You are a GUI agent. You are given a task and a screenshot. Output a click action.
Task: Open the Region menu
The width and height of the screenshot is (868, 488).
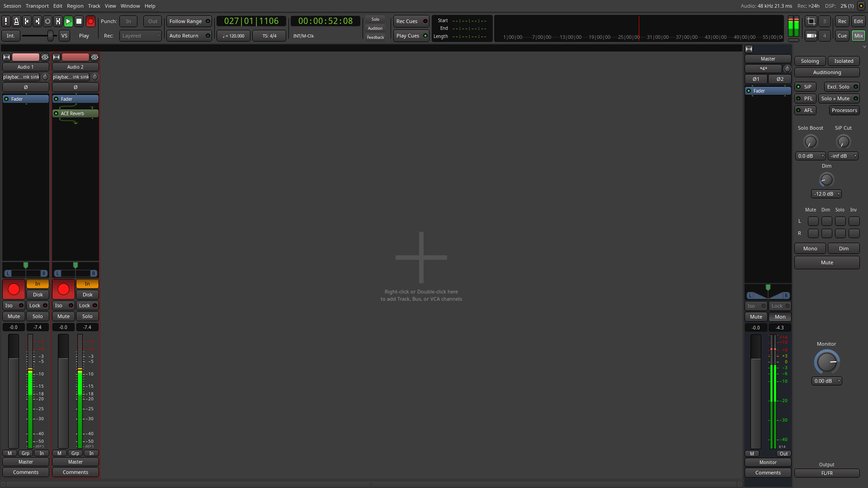[x=75, y=6]
